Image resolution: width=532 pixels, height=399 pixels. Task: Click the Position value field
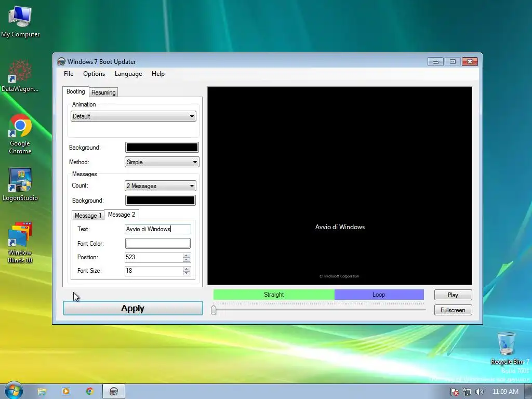(154, 257)
